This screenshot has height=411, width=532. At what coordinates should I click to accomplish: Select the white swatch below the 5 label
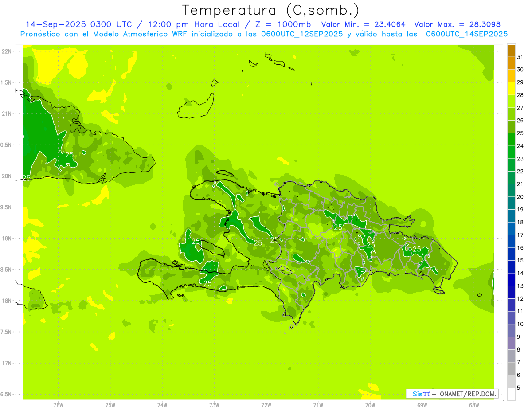tap(511, 394)
